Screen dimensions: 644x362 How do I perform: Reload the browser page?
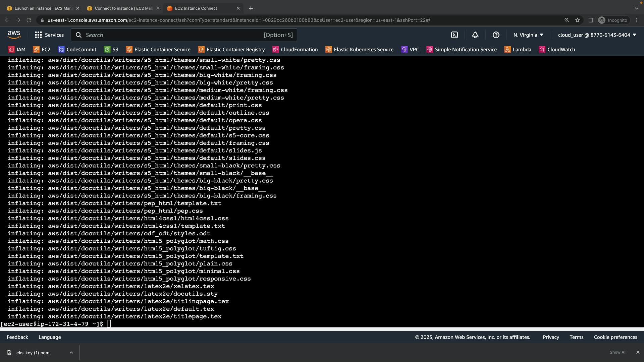coord(29,20)
